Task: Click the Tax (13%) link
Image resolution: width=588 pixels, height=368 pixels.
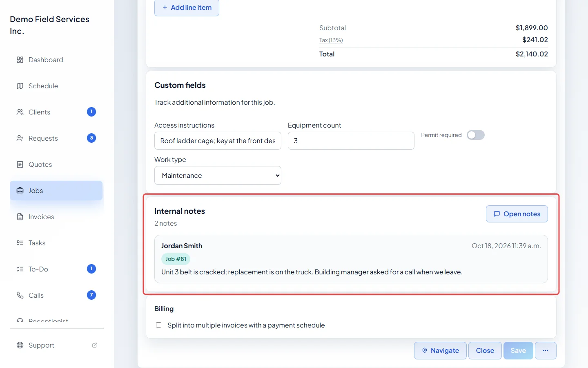Action: [x=331, y=40]
